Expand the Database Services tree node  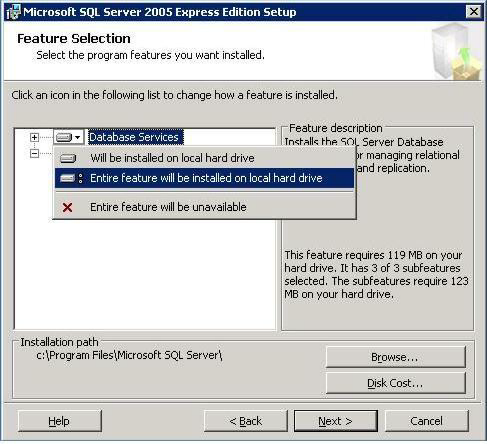tap(34, 137)
